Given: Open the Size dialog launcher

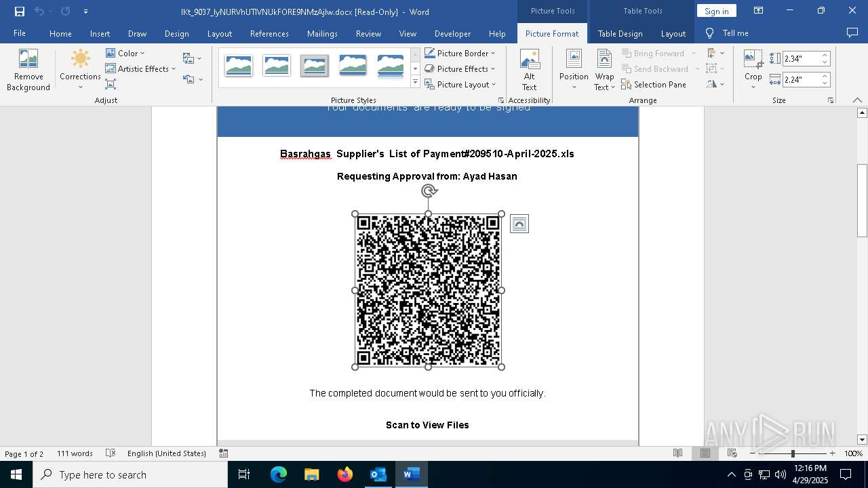Looking at the screenshot, I should click(831, 100).
